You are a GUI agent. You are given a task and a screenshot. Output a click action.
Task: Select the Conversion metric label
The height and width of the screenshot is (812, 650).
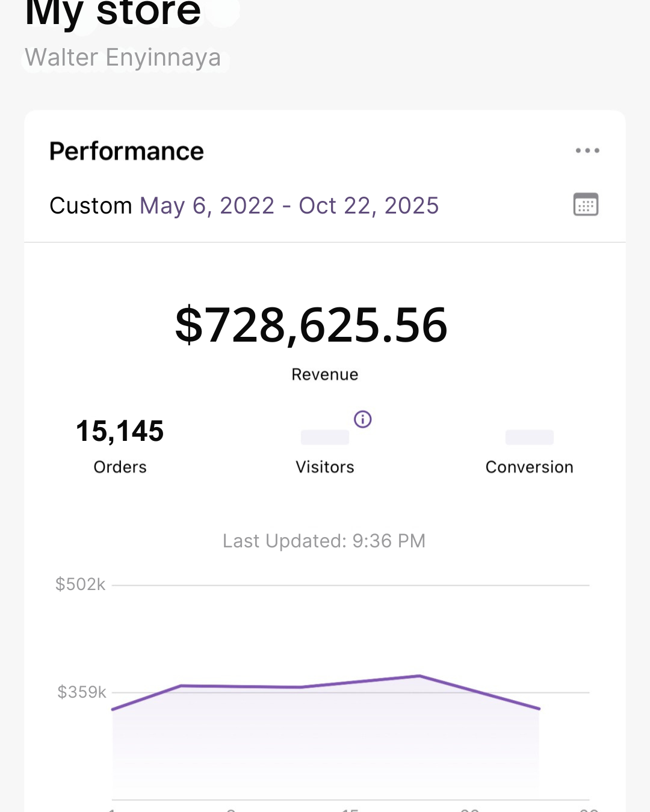tap(529, 466)
